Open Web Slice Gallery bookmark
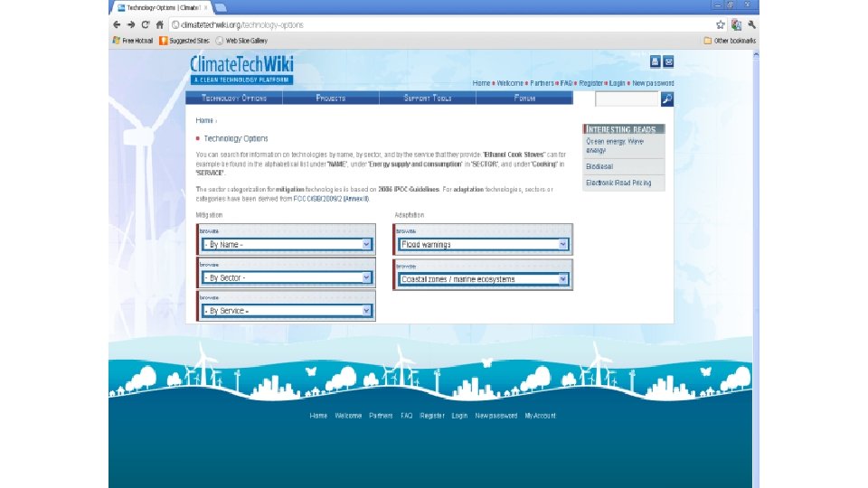The image size is (868, 488). point(241,41)
